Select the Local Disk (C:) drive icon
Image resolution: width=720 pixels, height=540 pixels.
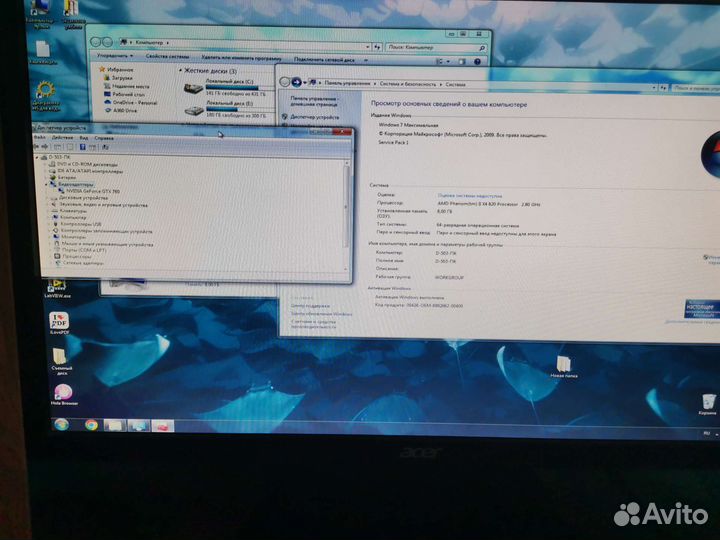coord(193,86)
